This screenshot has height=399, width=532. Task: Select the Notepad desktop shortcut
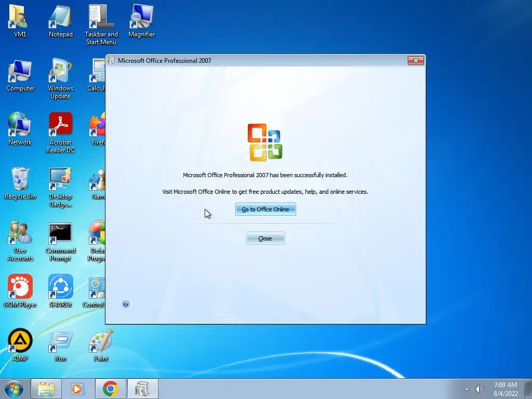pos(60,21)
